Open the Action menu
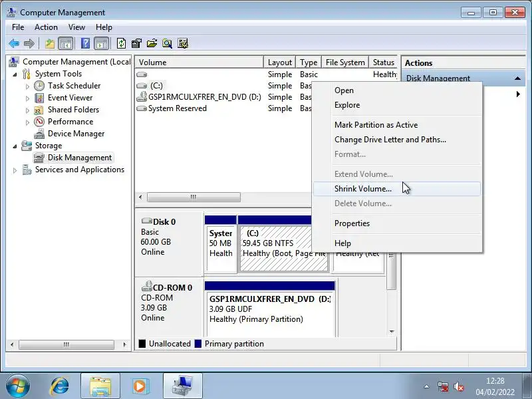The width and height of the screenshot is (532, 399). coord(46,27)
